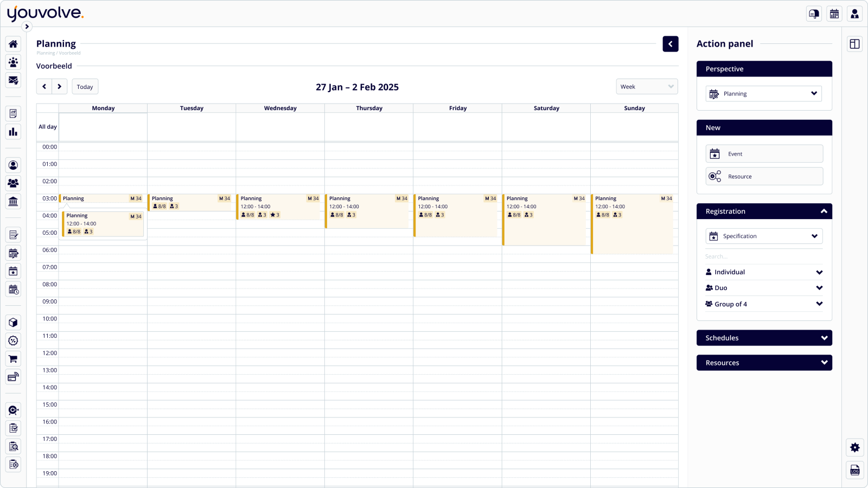Open the Home icon in the sidebar
The height and width of the screenshot is (488, 868).
tap(13, 44)
